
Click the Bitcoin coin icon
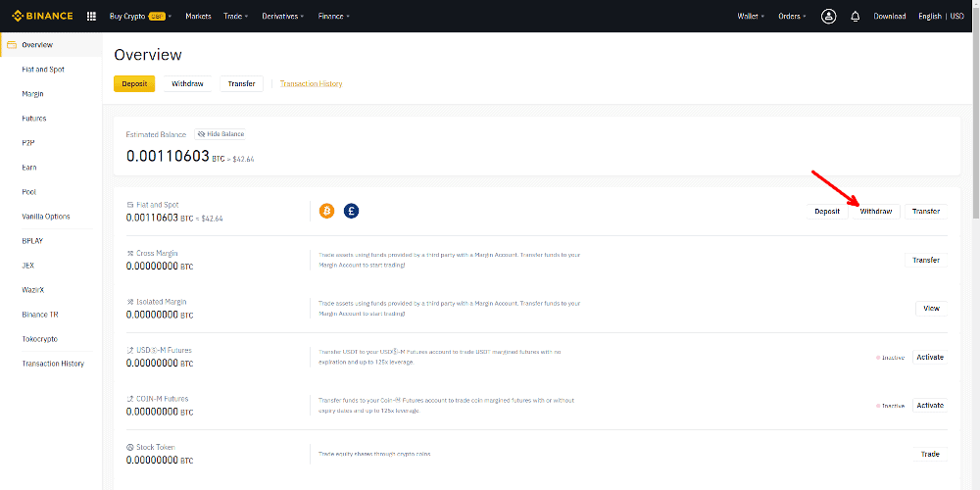(327, 211)
